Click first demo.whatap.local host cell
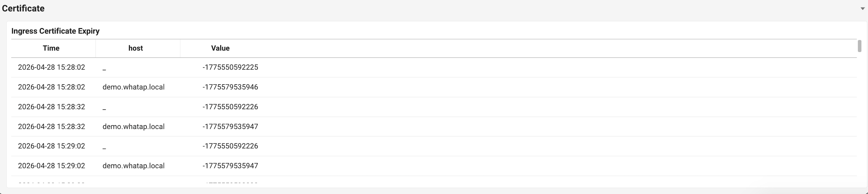The image size is (868, 194). [133, 87]
